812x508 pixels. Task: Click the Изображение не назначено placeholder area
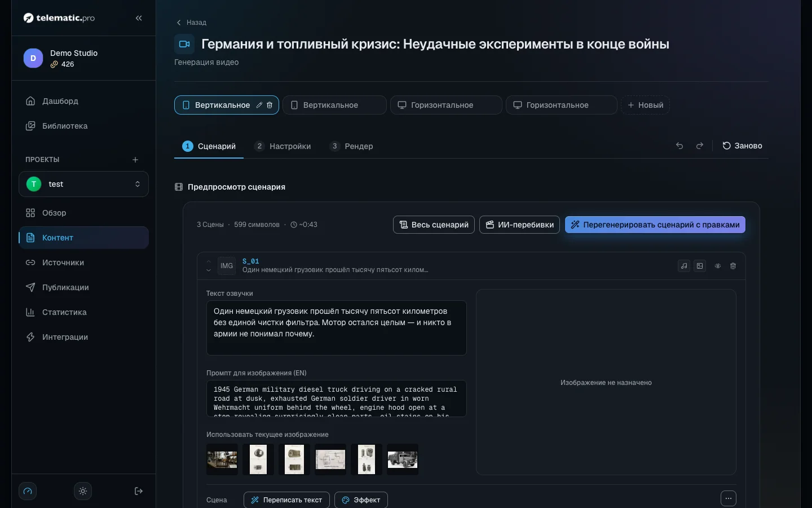coord(606,382)
